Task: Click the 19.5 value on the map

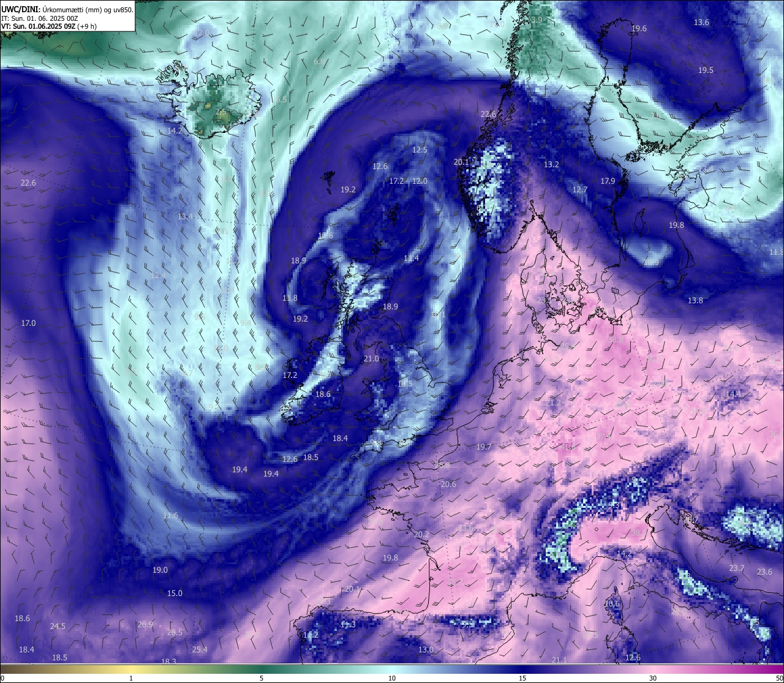Action: (706, 70)
